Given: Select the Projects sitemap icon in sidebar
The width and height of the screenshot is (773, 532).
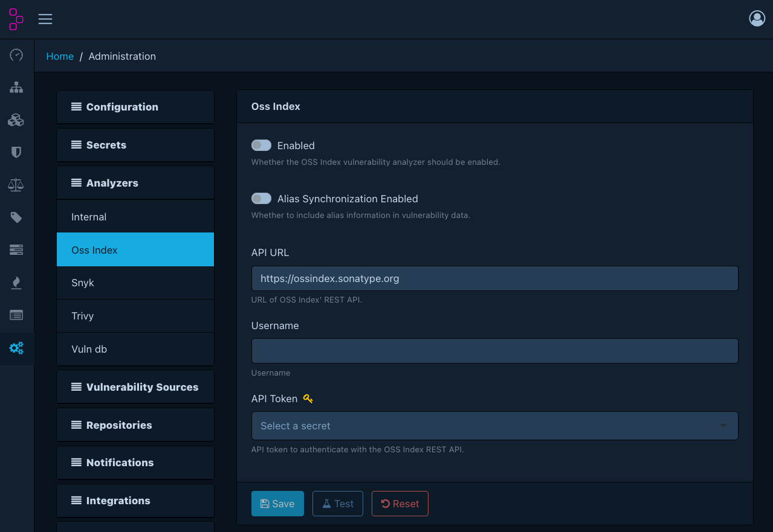Looking at the screenshot, I should click(16, 88).
